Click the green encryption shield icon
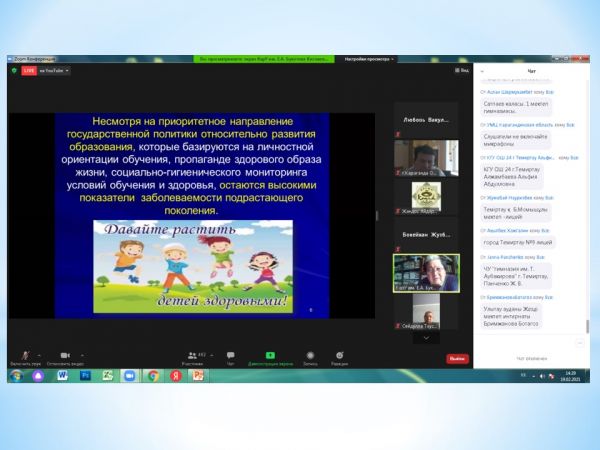Image resolution: width=600 pixels, height=450 pixels. (14, 71)
